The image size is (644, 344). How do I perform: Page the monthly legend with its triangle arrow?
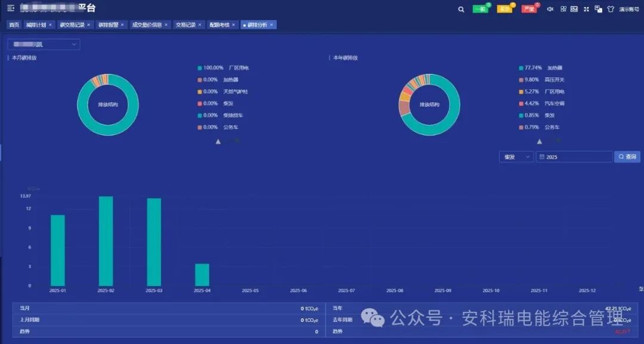pyautogui.click(x=218, y=141)
